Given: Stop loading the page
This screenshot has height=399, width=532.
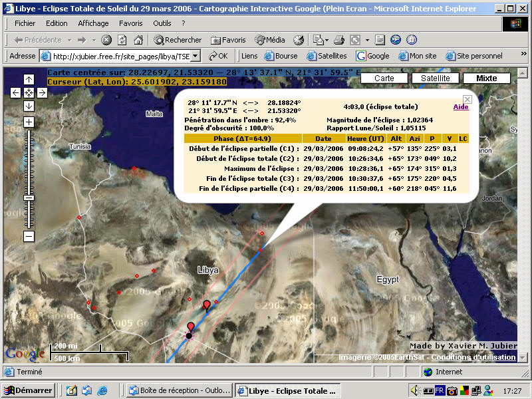Looking at the screenshot, I should click(x=106, y=40).
